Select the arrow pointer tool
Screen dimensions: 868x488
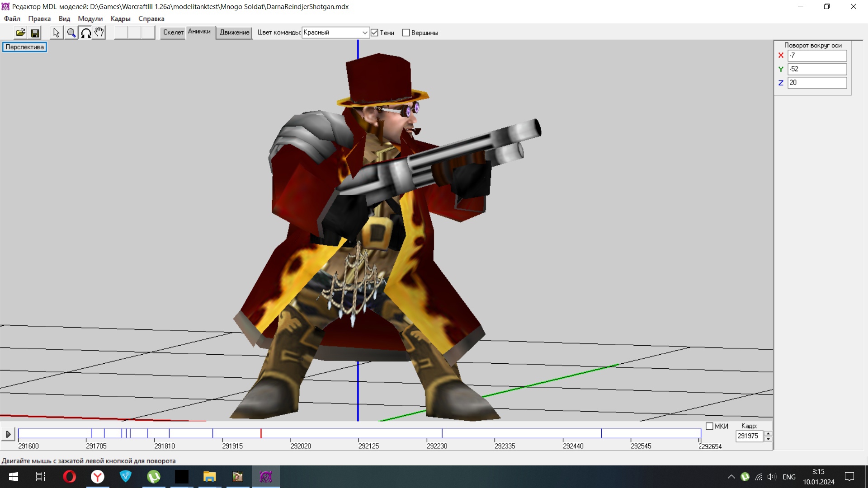56,33
